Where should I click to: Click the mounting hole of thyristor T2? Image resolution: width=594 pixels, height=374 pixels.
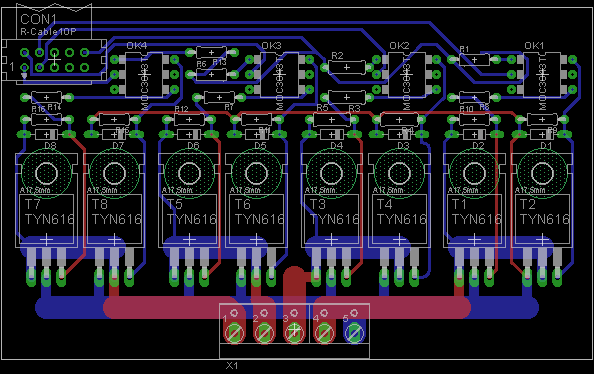[x=542, y=173]
